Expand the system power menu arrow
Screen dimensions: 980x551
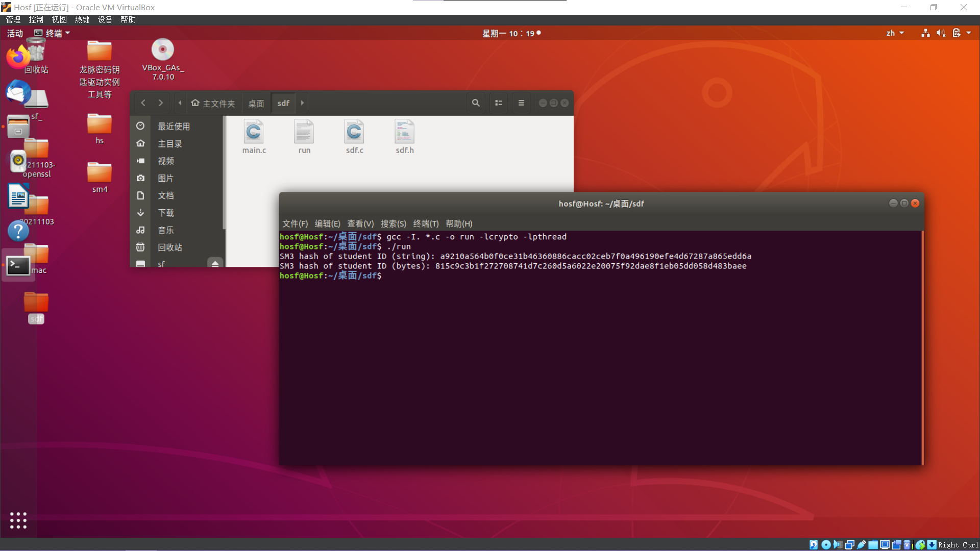[969, 33]
